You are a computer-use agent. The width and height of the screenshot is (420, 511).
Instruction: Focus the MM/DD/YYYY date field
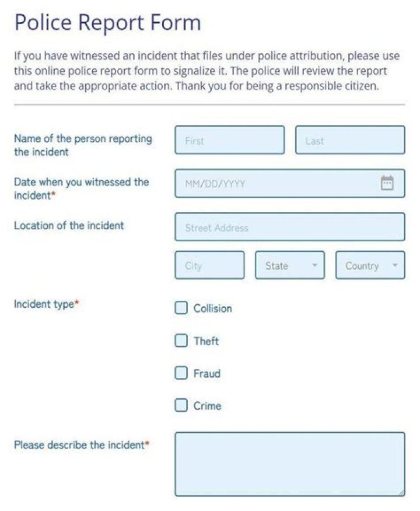[274, 184]
